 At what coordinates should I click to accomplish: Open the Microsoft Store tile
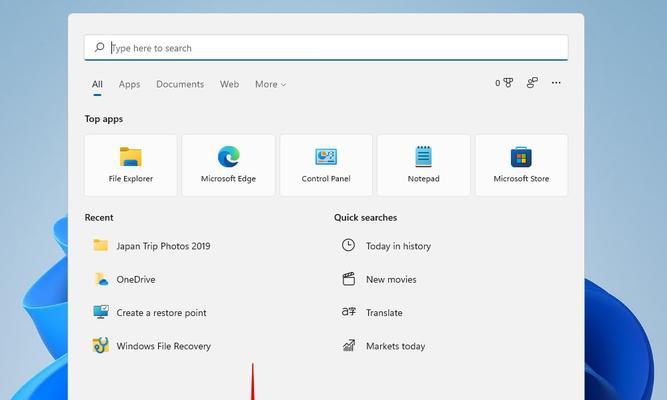[x=522, y=166]
